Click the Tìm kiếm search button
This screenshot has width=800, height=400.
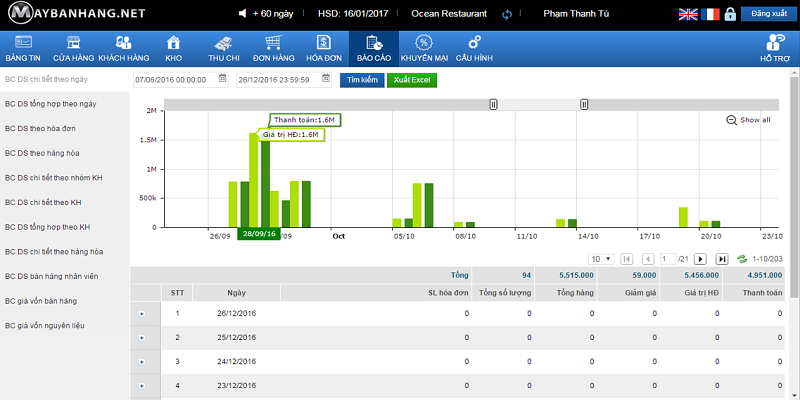362,80
